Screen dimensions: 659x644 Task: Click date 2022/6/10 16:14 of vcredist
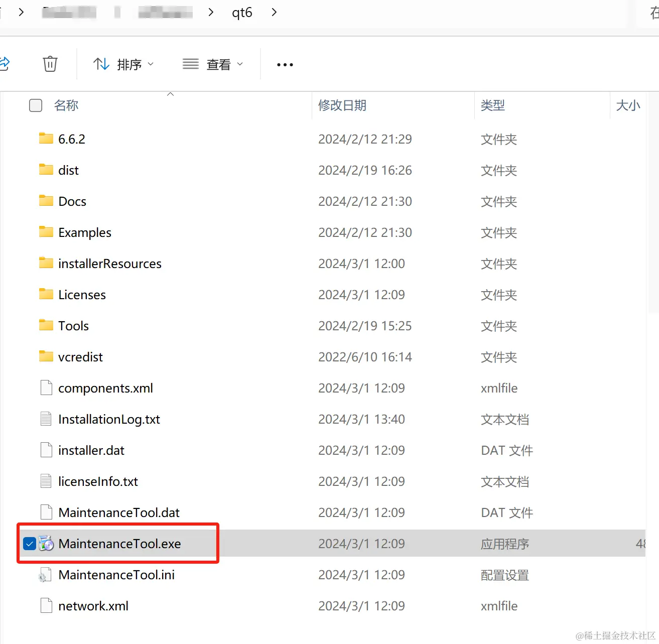pos(365,357)
